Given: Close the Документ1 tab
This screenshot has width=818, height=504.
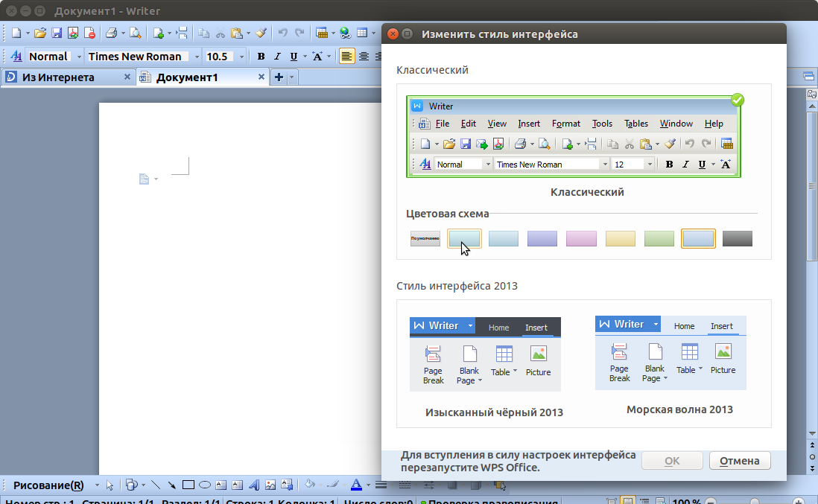Looking at the screenshot, I should [261, 77].
